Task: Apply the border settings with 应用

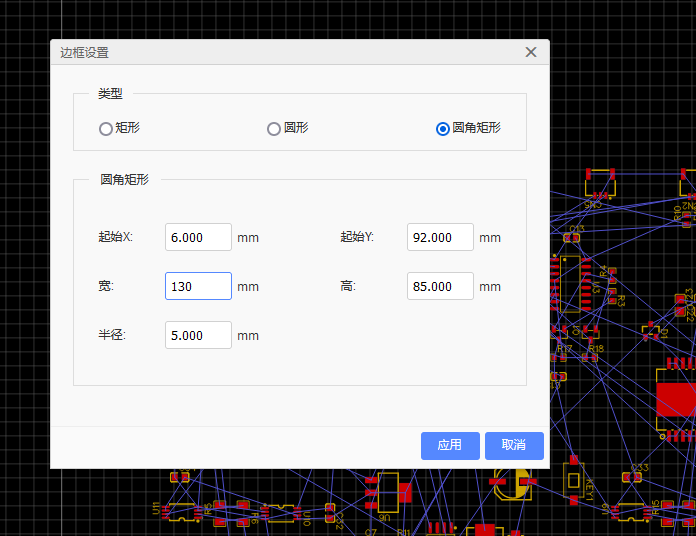Action: (450, 445)
